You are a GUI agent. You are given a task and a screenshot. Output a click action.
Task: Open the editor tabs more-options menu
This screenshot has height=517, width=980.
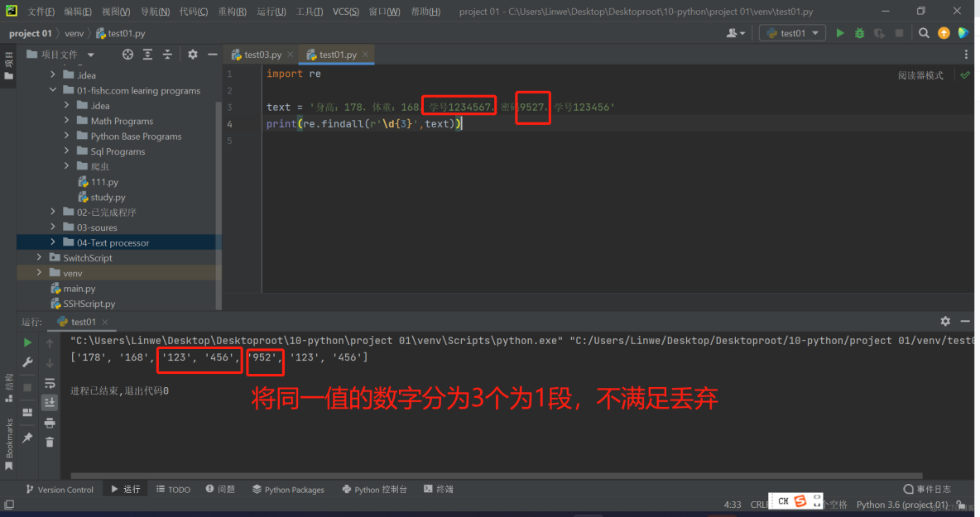coord(966,55)
